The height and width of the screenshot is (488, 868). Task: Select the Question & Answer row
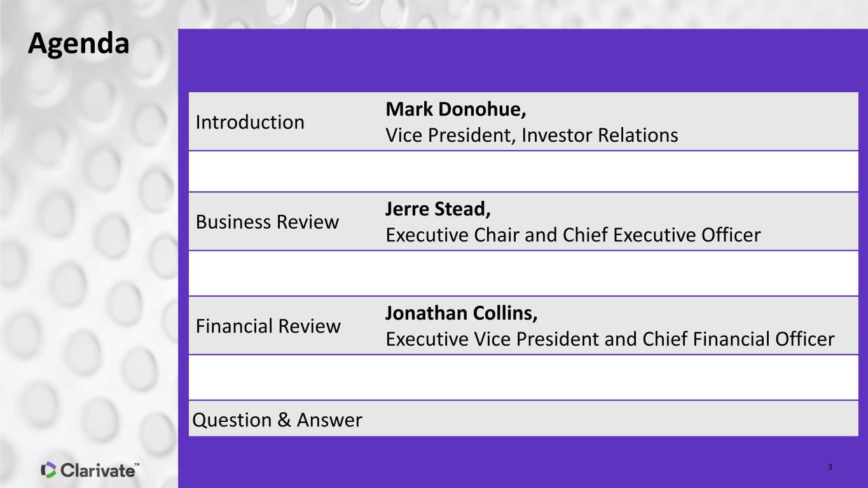pos(523,419)
